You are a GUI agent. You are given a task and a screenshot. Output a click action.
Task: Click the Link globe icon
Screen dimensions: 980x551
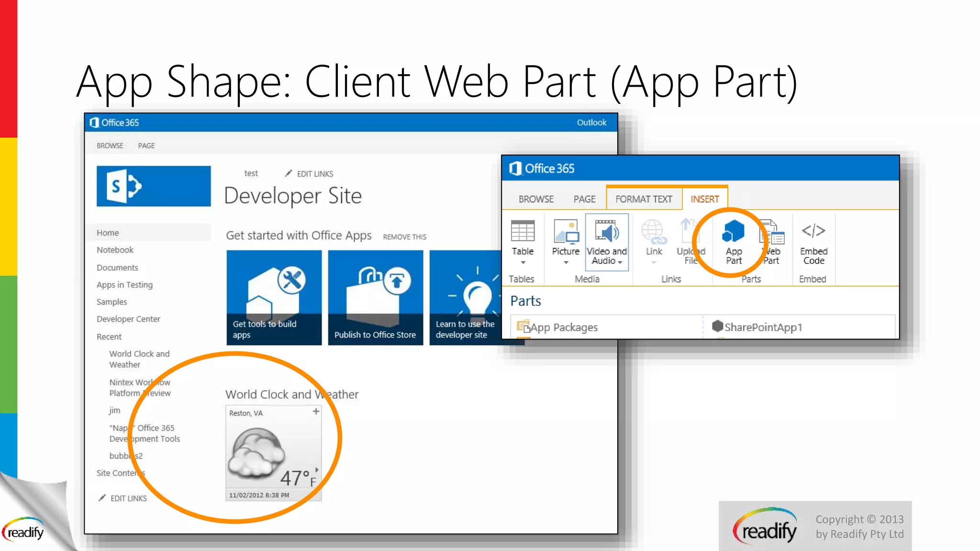[654, 231]
